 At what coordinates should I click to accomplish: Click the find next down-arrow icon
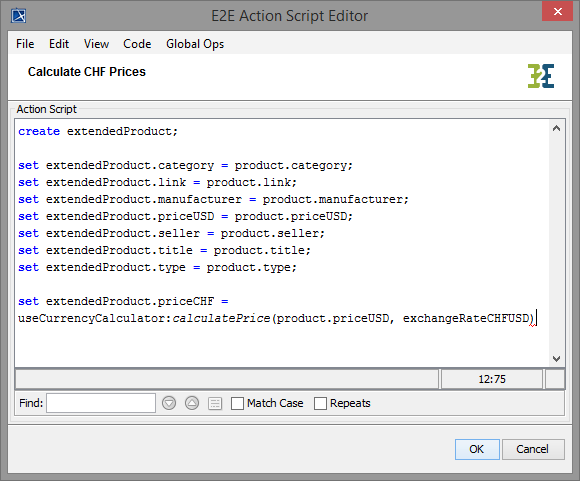pos(169,403)
